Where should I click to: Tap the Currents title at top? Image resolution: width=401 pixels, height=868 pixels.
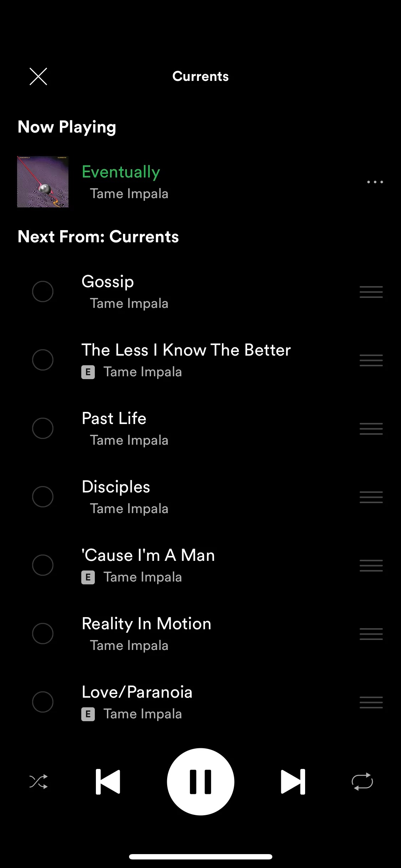(x=200, y=76)
